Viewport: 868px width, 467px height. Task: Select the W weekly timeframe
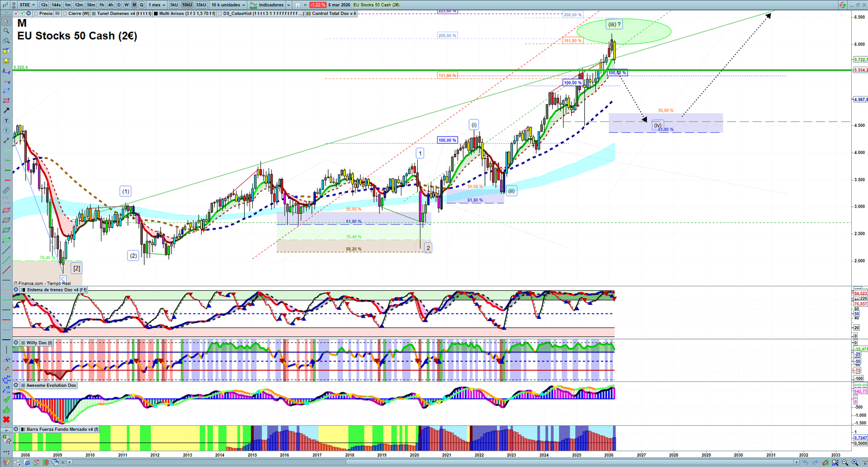pos(126,5)
